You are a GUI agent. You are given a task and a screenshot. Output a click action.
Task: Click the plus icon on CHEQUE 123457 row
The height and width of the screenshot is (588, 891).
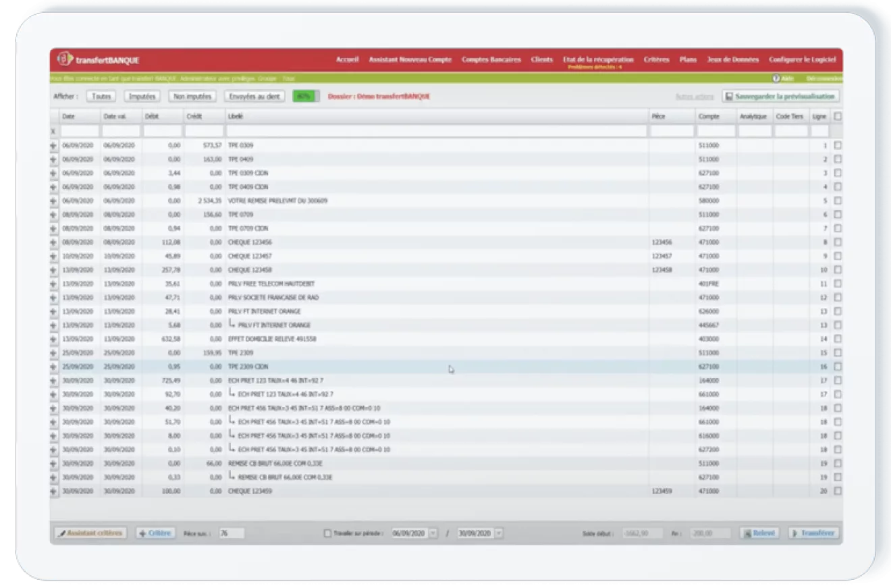pos(53,256)
